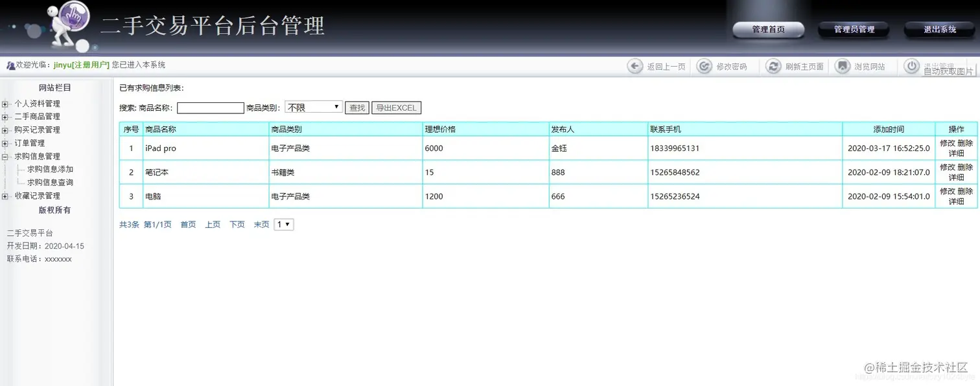Open the 商品类别 dropdown showing 不限
Viewport: 980px width, 386px height.
(x=314, y=108)
